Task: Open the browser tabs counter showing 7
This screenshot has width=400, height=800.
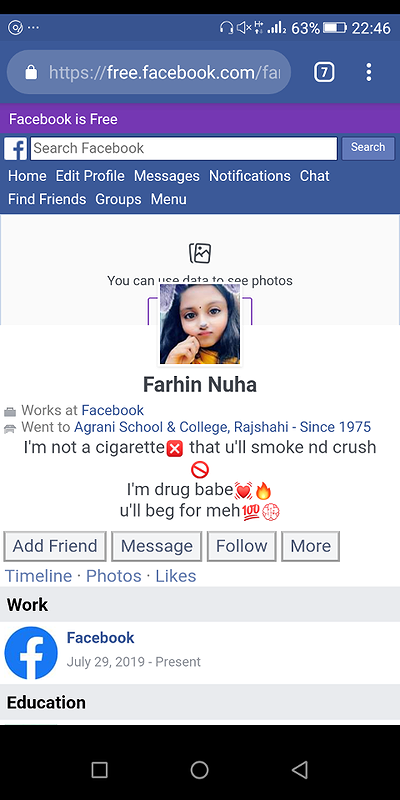Action: point(324,72)
